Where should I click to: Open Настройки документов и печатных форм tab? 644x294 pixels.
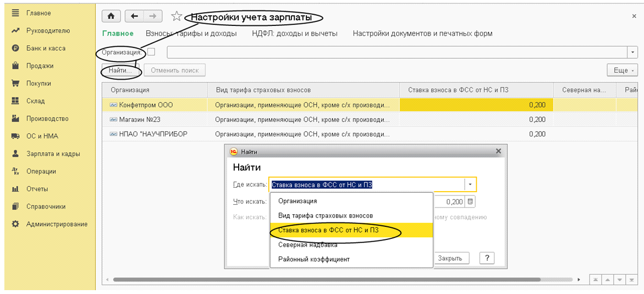[422, 34]
